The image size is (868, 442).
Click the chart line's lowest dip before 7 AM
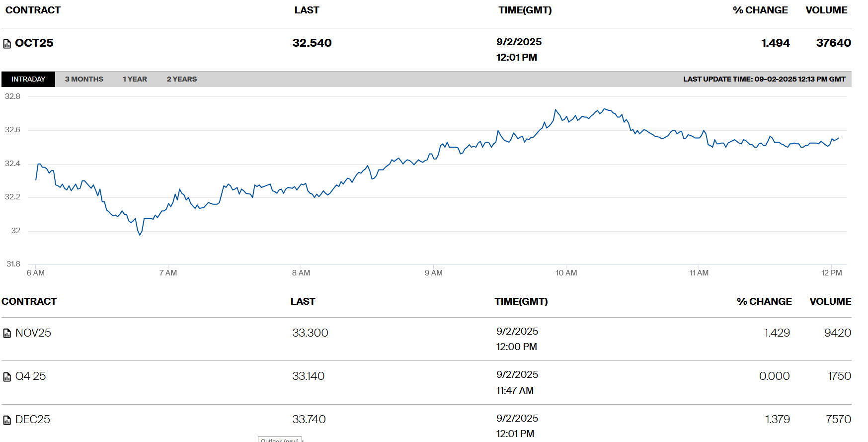click(140, 235)
